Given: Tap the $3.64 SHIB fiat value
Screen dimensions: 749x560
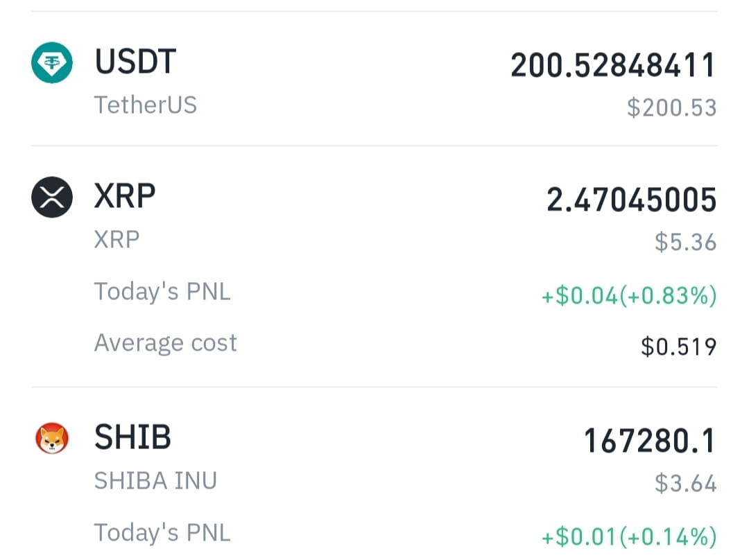Looking at the screenshot, I should pos(685,483).
